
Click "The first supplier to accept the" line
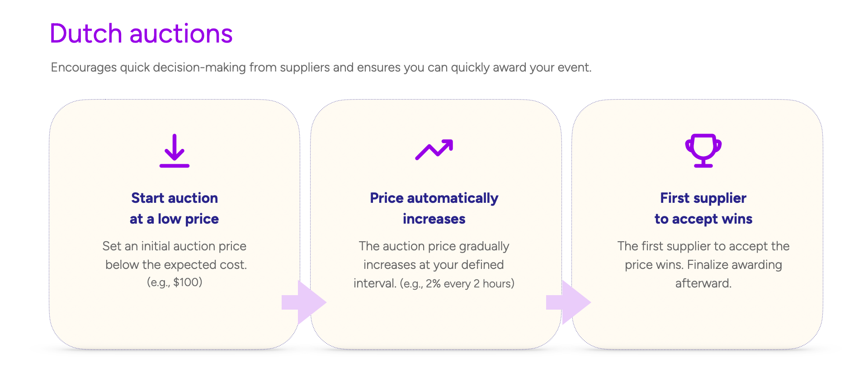point(703,246)
